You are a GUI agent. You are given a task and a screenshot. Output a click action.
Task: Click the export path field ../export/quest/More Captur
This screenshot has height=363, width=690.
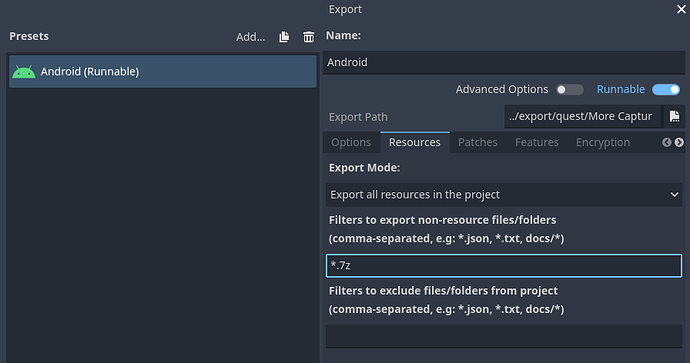pyautogui.click(x=582, y=117)
